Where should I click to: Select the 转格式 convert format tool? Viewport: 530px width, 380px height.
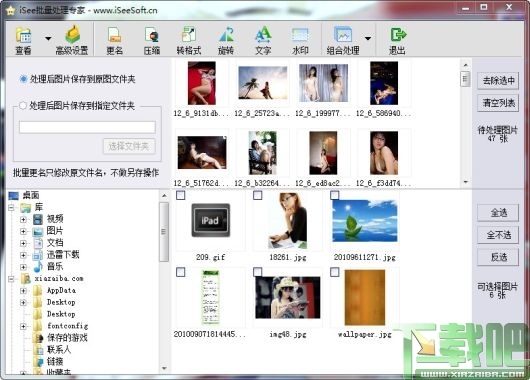189,40
